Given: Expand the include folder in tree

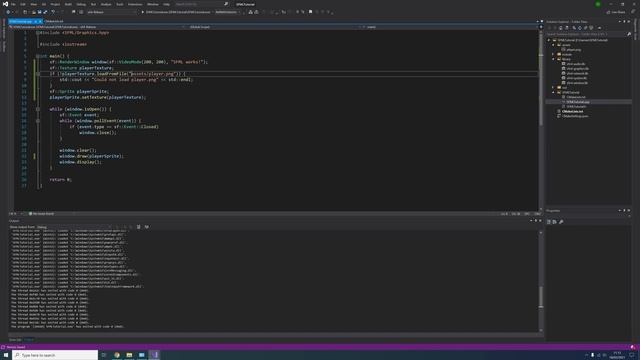Looking at the screenshot, I should [x=554, y=54].
